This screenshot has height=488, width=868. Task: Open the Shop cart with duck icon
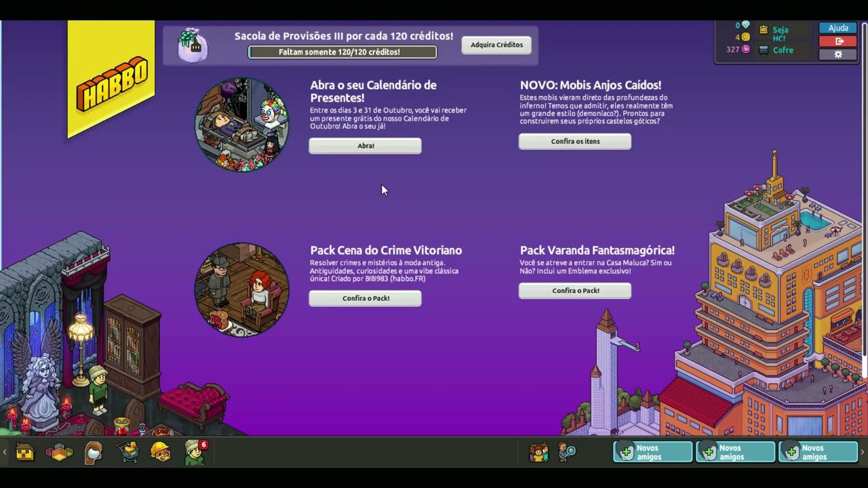coord(128,451)
